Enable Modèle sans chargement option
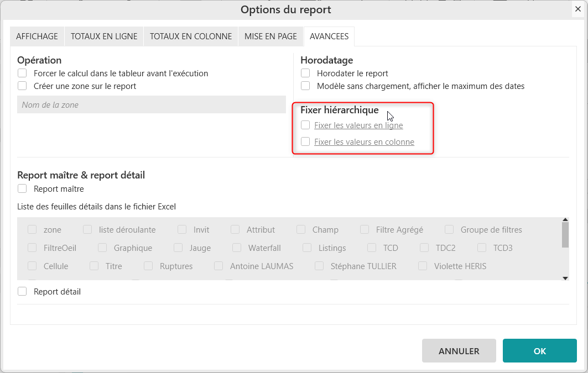This screenshot has width=588, height=373. [x=305, y=86]
